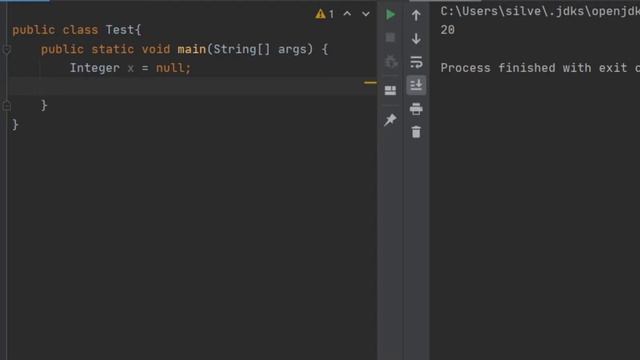The image size is (640, 360).
Task: Click console output value '20'
Action: [447, 30]
